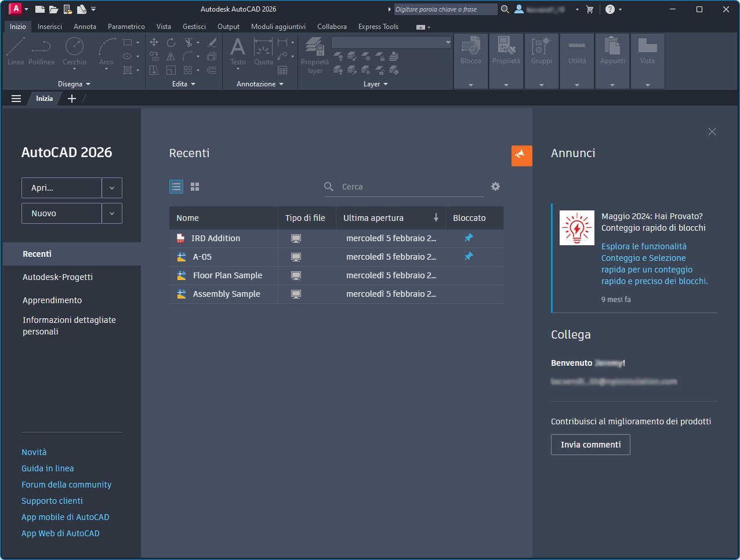Image resolution: width=740 pixels, height=560 pixels.
Task: Select the Quota dimension tool
Action: [263, 51]
